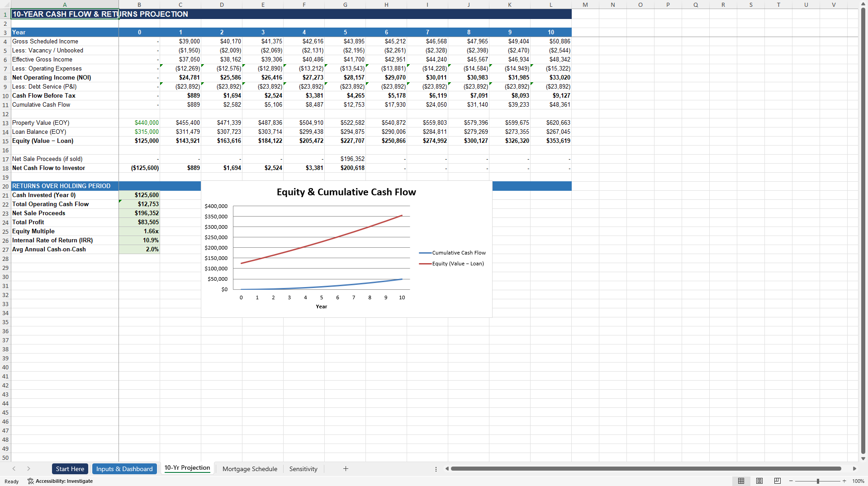Screen dimensions: 868x486
Task: Click Net Cash Flow cell ($125,600)
Action: click(x=139, y=168)
